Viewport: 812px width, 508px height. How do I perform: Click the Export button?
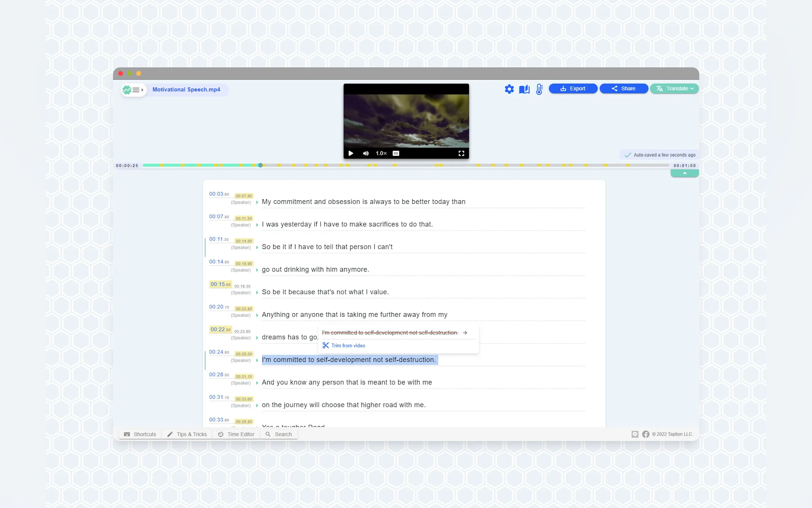[x=573, y=89]
